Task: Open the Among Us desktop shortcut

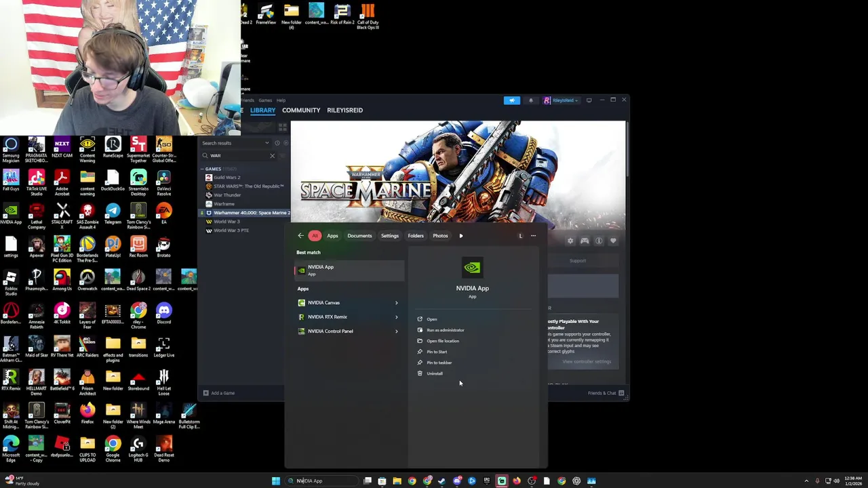Action: tap(62, 281)
